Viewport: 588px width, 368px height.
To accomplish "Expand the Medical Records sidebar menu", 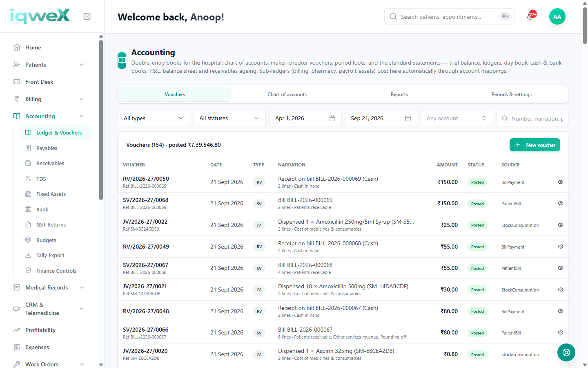I will pyautogui.click(x=49, y=287).
